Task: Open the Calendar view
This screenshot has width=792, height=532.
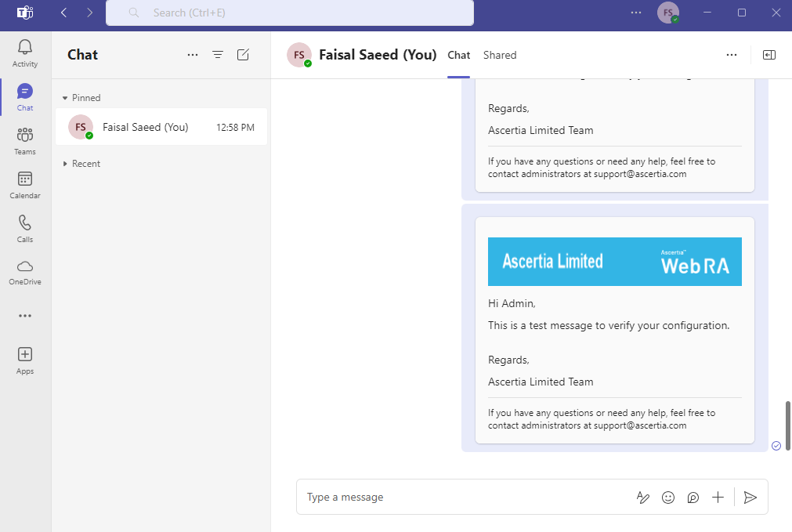Action: coord(25,185)
